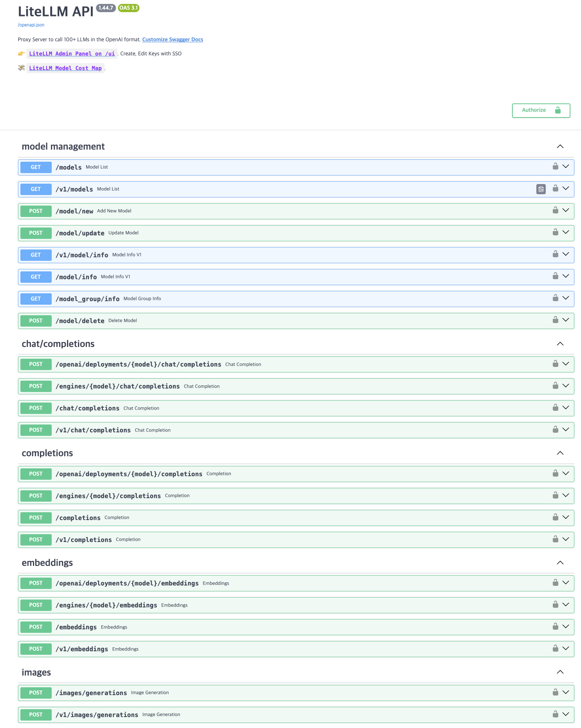Click the POST /chat/completions endpoint path
The height and width of the screenshot is (728, 581).
pyautogui.click(x=87, y=408)
